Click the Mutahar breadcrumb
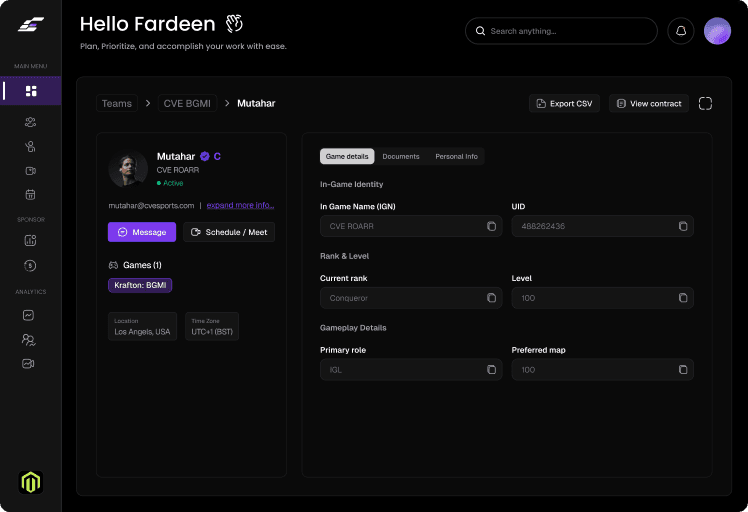Viewport: 748px width, 512px height. coord(256,104)
